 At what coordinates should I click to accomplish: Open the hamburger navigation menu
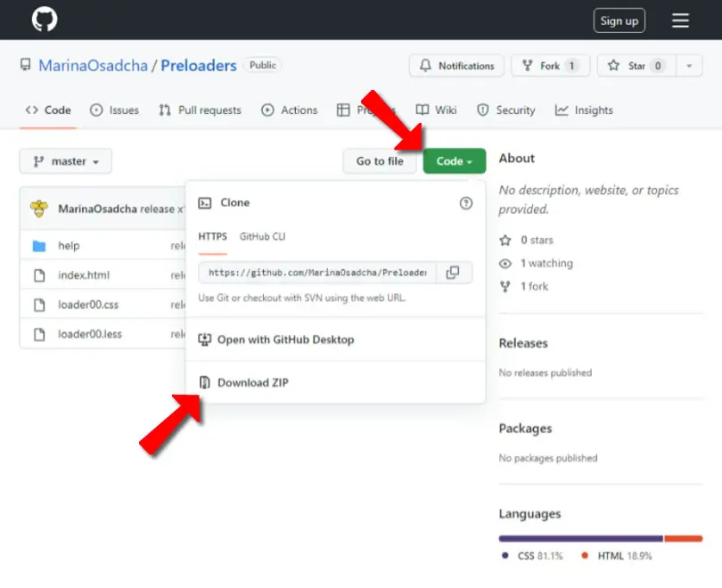(x=679, y=20)
